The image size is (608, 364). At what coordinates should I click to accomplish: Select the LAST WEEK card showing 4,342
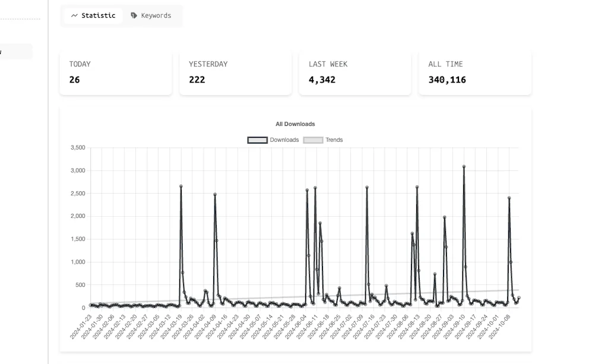tap(354, 72)
